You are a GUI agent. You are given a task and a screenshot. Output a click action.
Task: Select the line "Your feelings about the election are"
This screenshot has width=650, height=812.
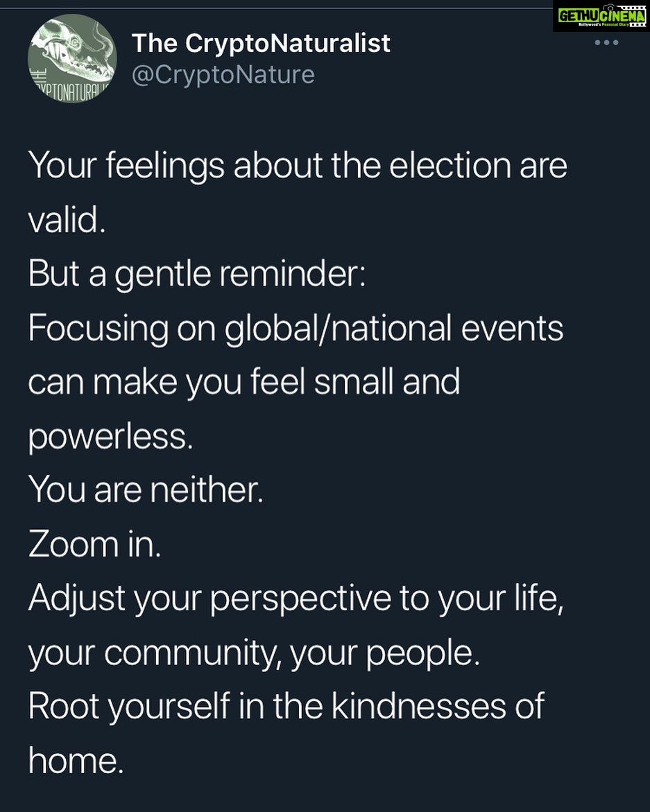[x=298, y=167]
